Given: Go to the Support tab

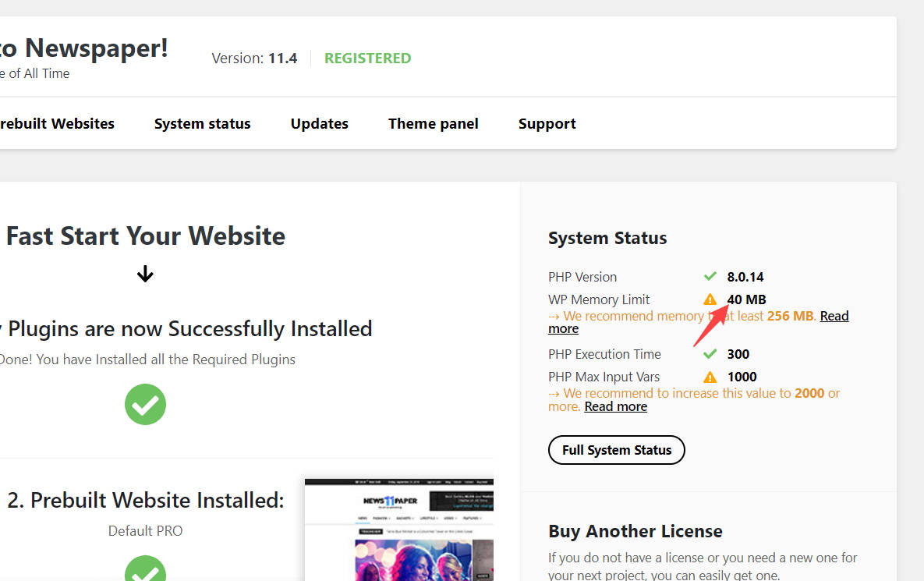Looking at the screenshot, I should 547,124.
